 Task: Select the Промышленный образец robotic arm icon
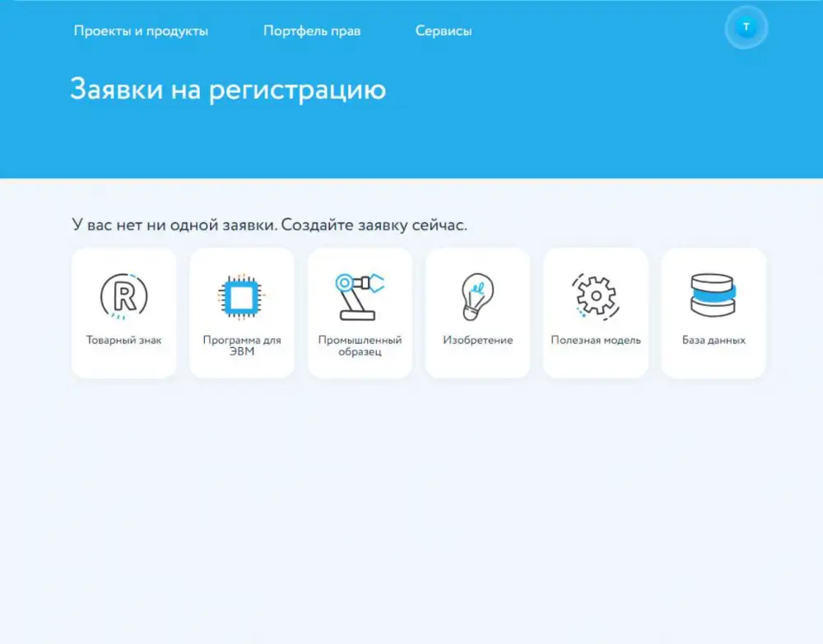click(360, 293)
